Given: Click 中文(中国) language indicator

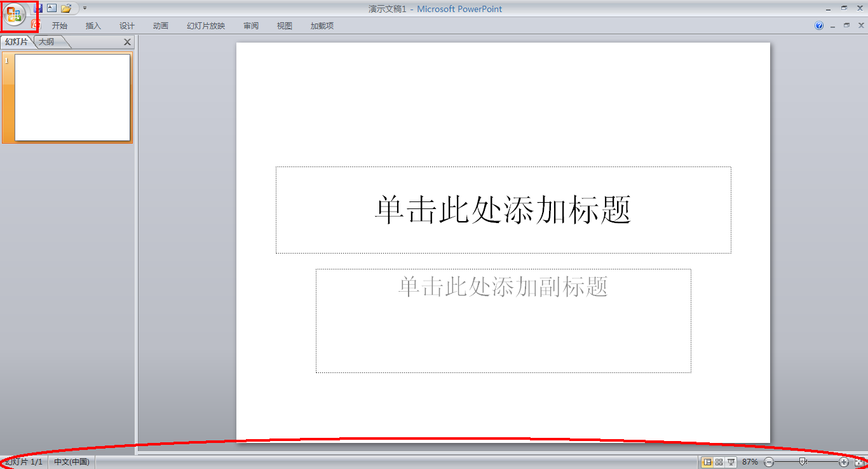Looking at the screenshot, I should (x=71, y=462).
